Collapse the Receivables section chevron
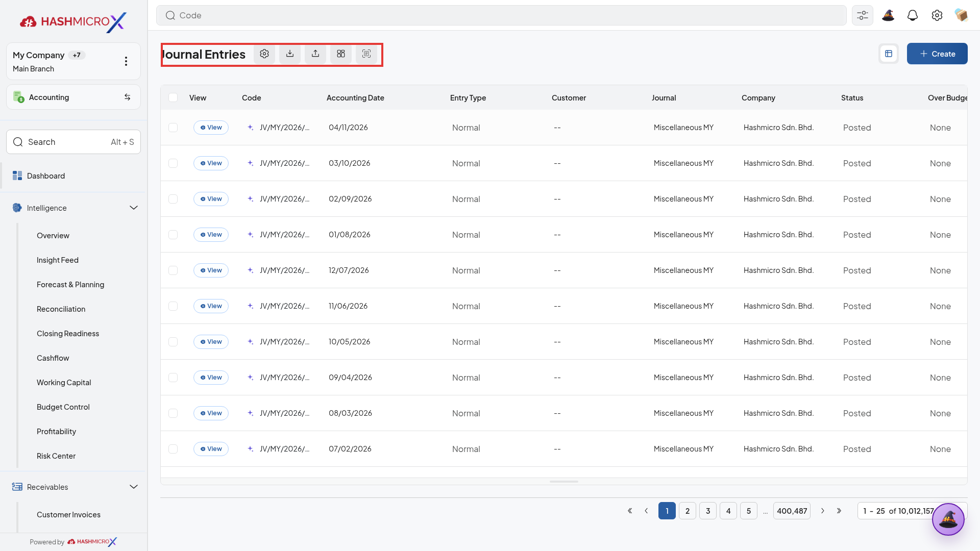 tap(134, 487)
